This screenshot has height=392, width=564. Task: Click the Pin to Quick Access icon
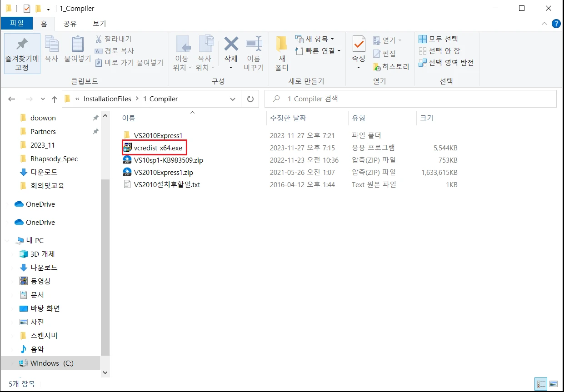22,45
